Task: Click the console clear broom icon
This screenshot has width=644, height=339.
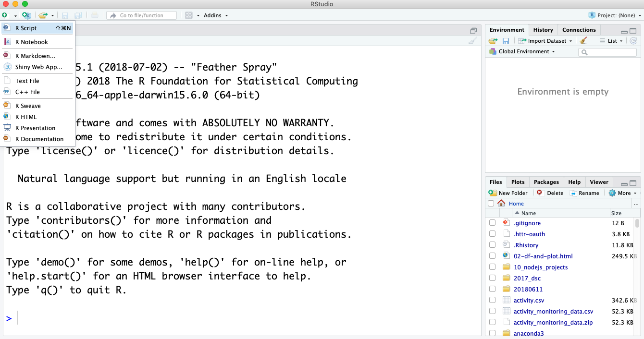Action: (x=473, y=41)
